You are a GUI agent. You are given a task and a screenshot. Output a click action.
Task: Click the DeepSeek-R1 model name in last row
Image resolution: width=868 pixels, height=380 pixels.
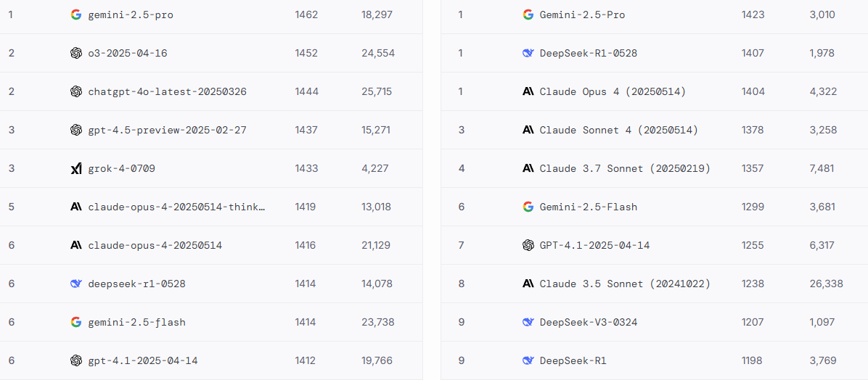[573, 360]
